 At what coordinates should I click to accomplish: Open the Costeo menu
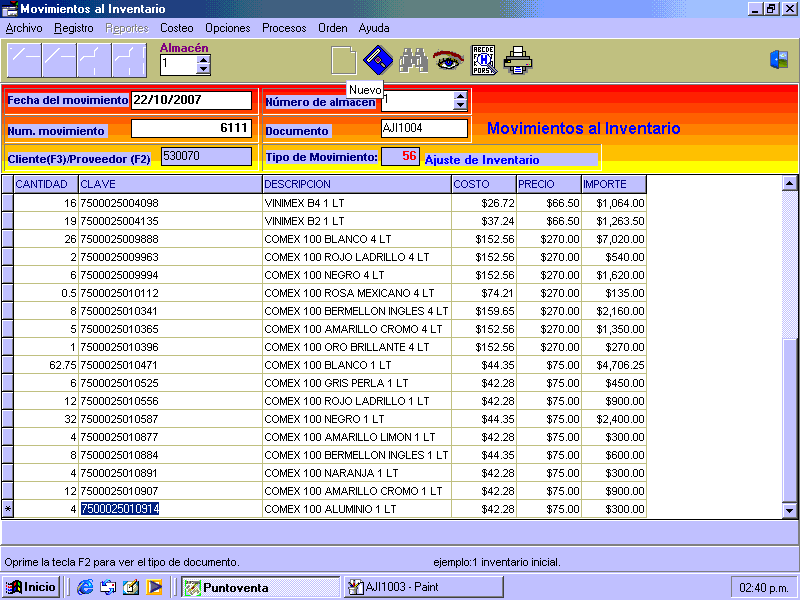click(177, 28)
